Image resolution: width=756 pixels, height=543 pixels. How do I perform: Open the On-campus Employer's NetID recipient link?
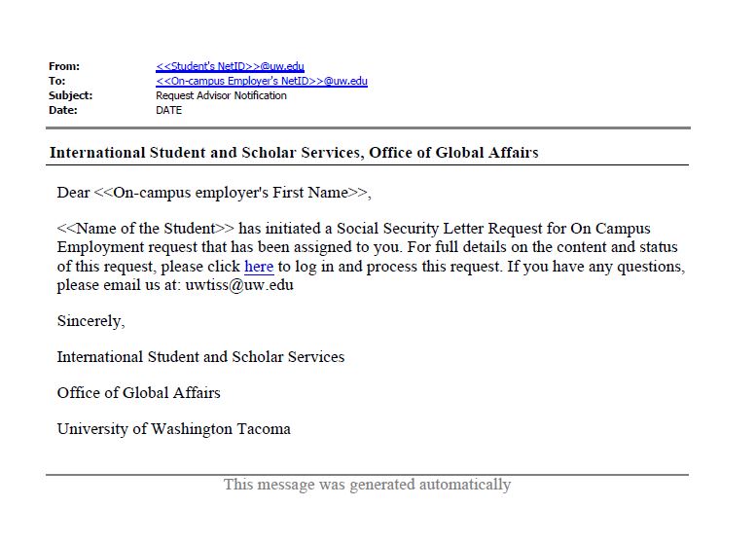261,81
